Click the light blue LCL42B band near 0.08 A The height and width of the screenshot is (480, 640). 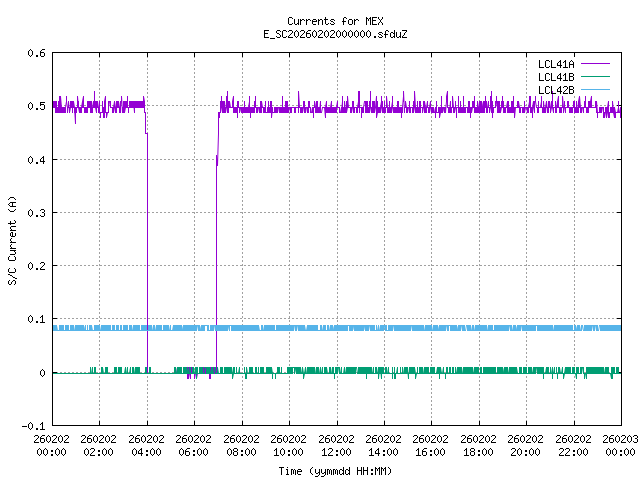click(400, 328)
